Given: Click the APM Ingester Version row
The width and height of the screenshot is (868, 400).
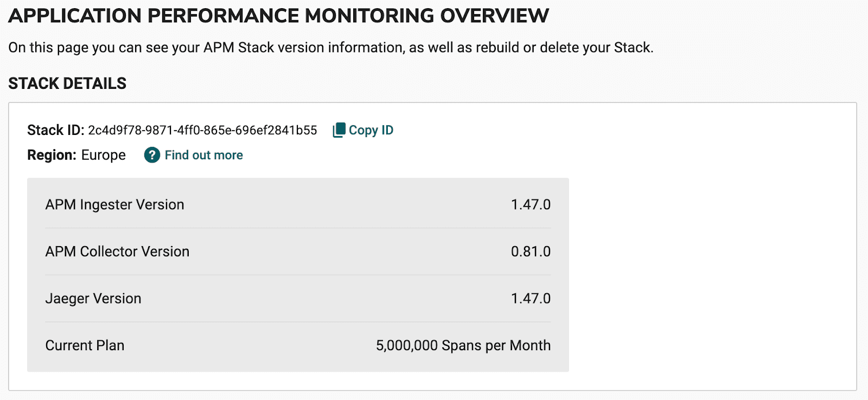Looking at the screenshot, I should pos(297,205).
